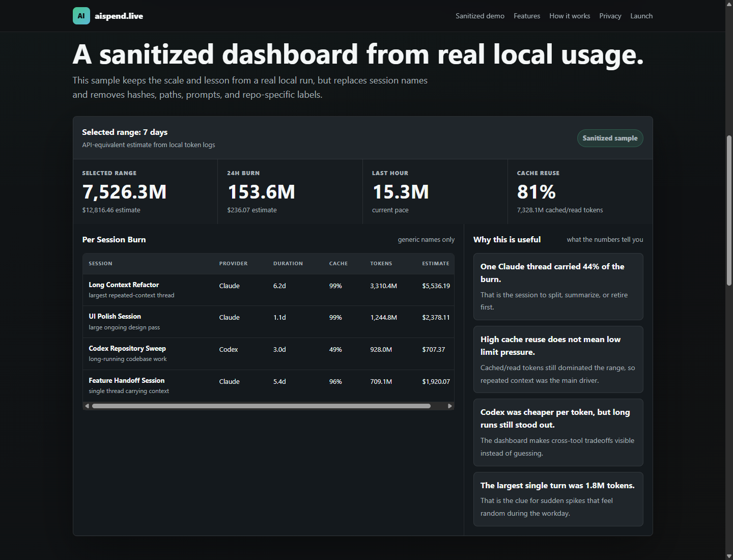733x560 pixels.
Task: Click the 3,310.4M tokens cell
Action: (x=383, y=286)
